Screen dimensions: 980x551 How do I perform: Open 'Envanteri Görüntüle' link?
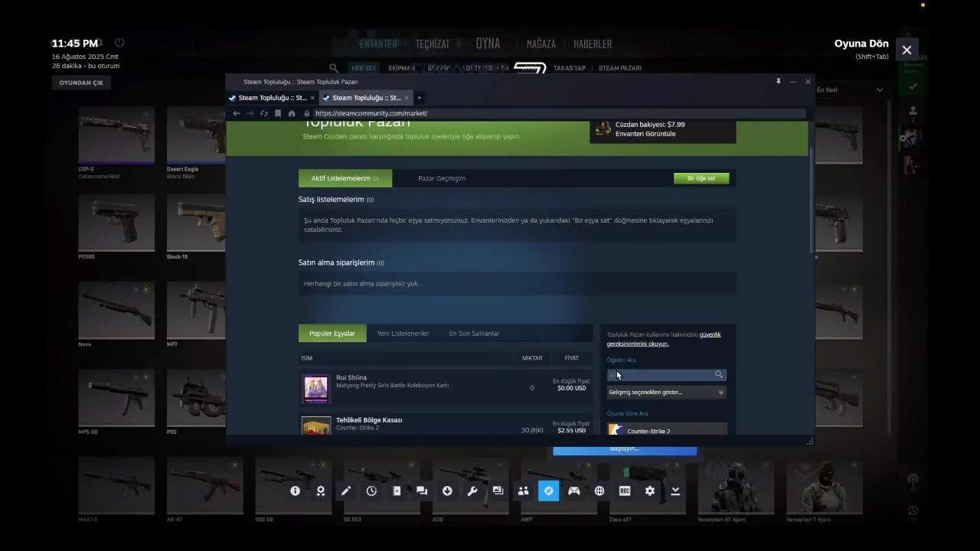point(645,134)
